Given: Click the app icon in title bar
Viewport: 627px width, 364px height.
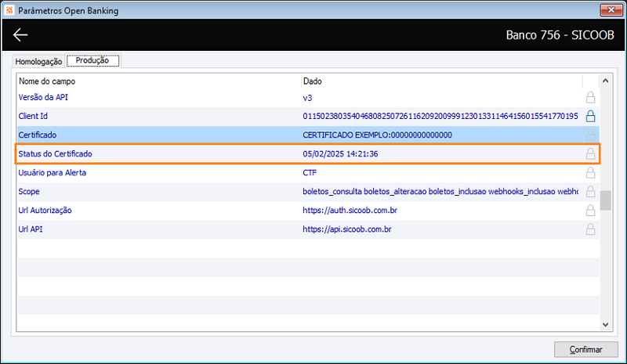Looking at the screenshot, I should [x=9, y=10].
